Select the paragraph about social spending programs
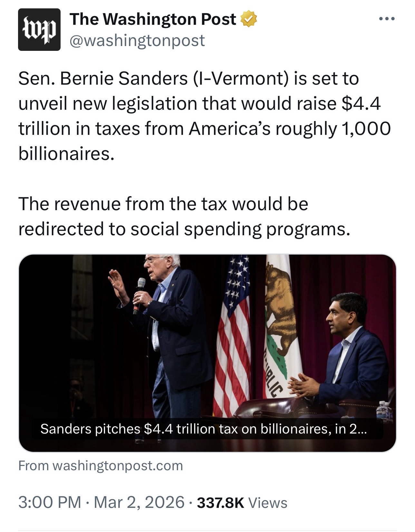This screenshot has width=415, height=532. pos(184,216)
